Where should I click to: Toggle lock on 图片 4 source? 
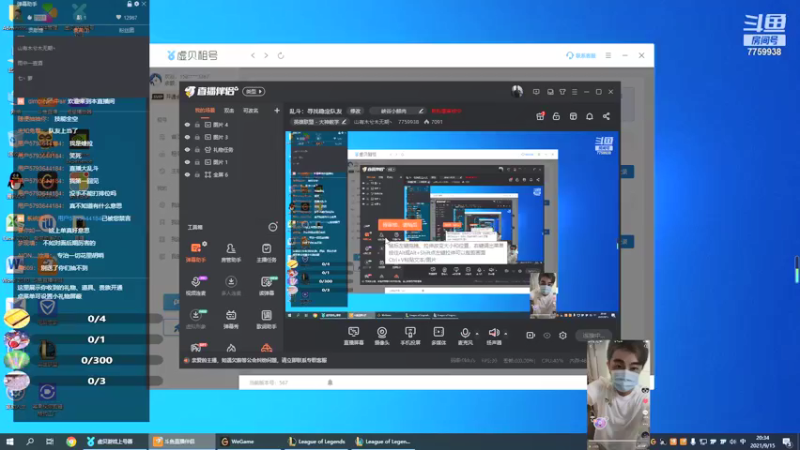(x=197, y=124)
